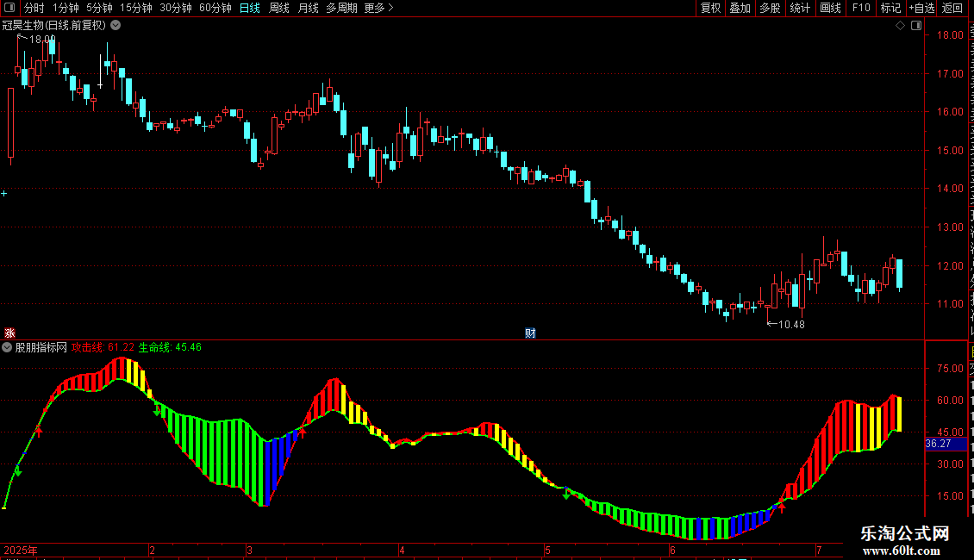Image resolution: width=974 pixels, height=560 pixels.
Task: Switch to 月线 monthly chart
Action: [x=308, y=8]
